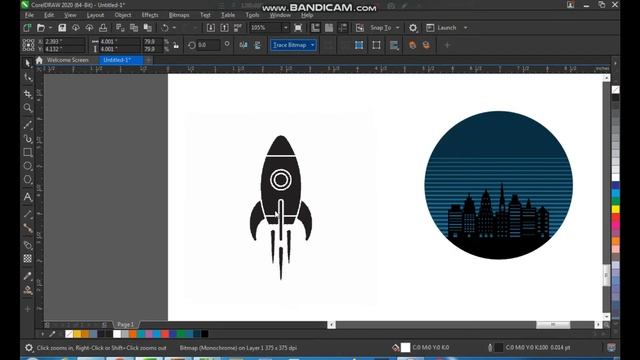Toggle full-screen preview
640x360 pixels.
(298, 28)
